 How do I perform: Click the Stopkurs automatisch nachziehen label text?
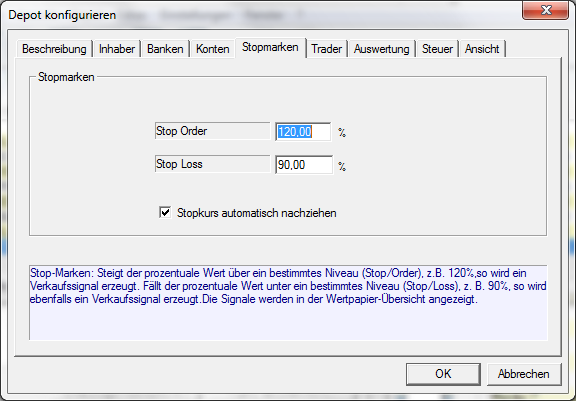(257, 213)
